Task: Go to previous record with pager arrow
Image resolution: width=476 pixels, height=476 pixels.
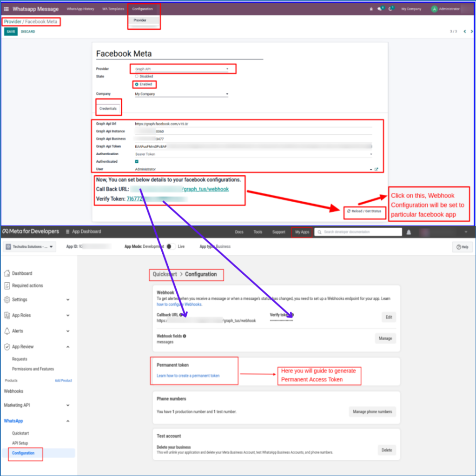Action: pos(465,31)
